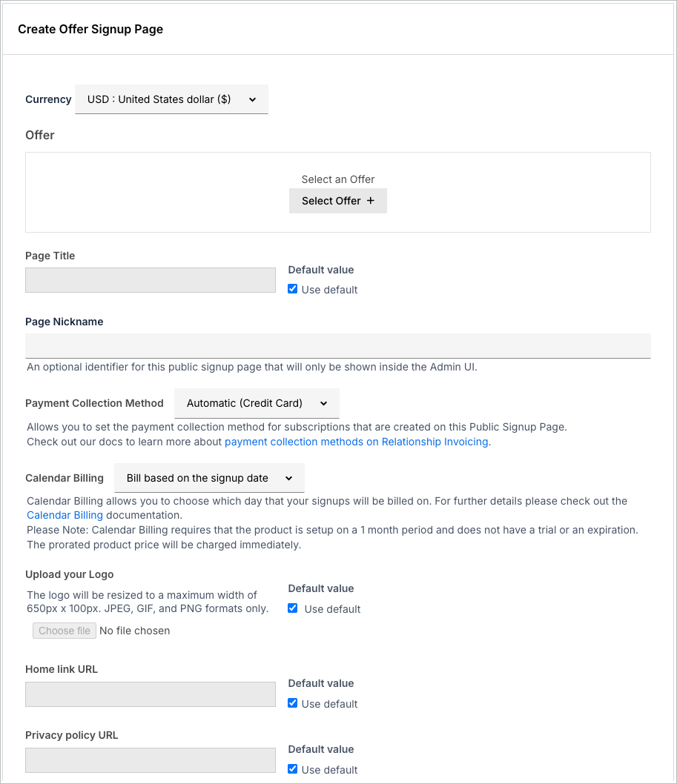Toggle Use default for logo upload
The width and height of the screenshot is (677, 784).
[x=293, y=608]
